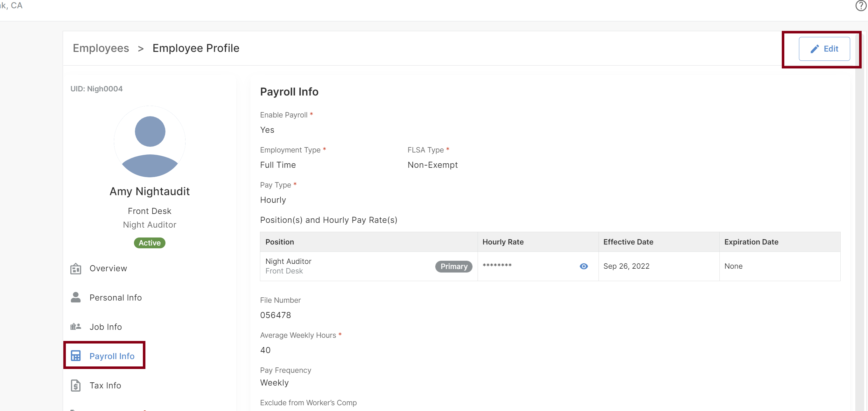The height and width of the screenshot is (411, 868).
Task: Click the Overview building icon
Action: coord(75,269)
